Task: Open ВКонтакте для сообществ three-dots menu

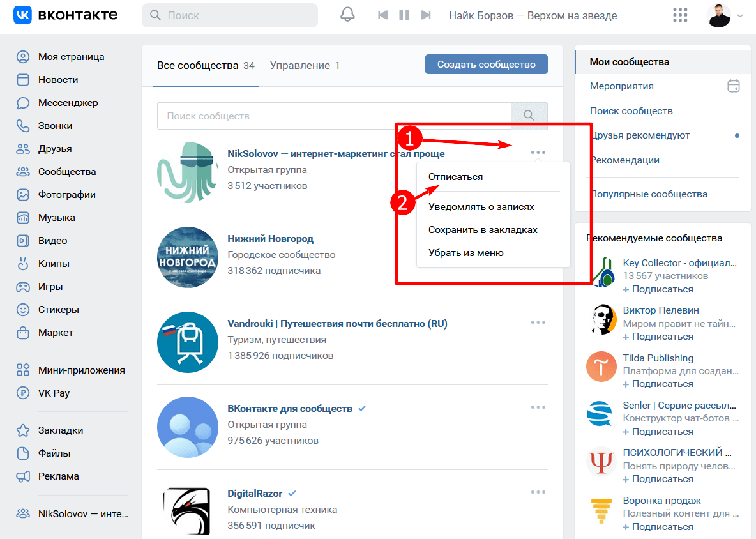Action: click(538, 407)
